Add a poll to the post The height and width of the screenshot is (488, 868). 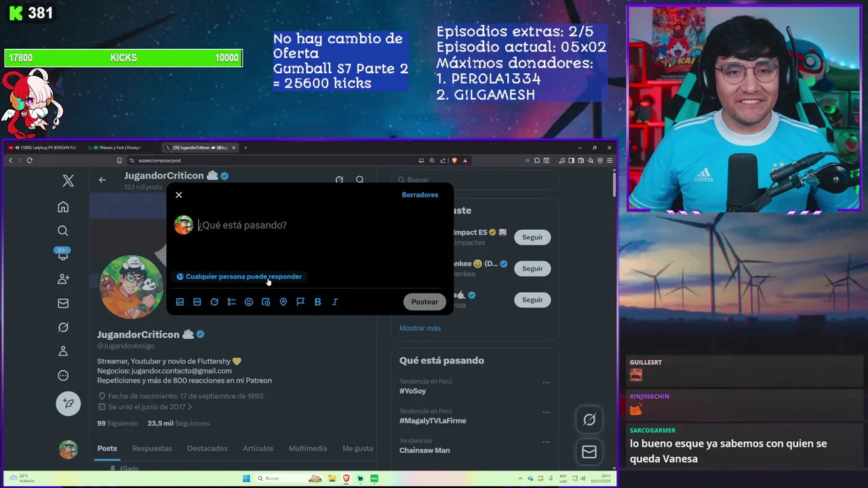click(231, 302)
